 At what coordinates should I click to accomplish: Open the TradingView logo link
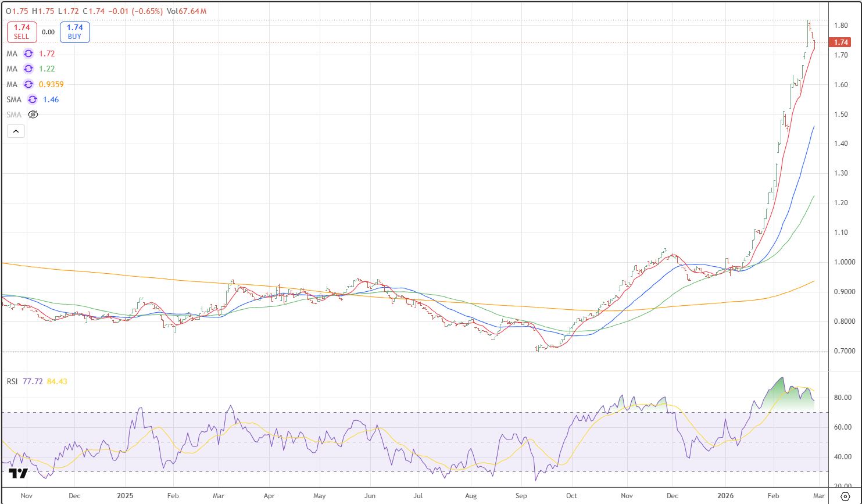(x=19, y=473)
